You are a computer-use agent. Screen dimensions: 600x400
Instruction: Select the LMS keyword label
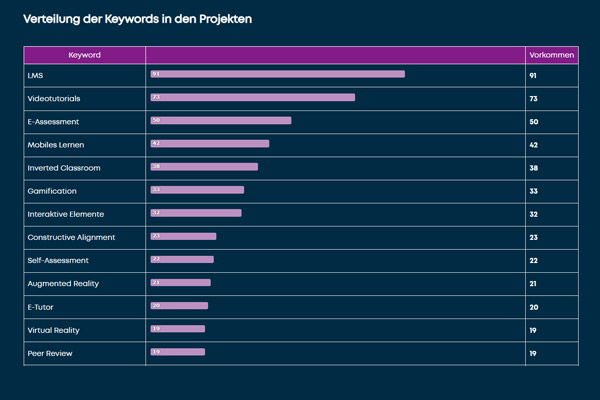pos(35,75)
